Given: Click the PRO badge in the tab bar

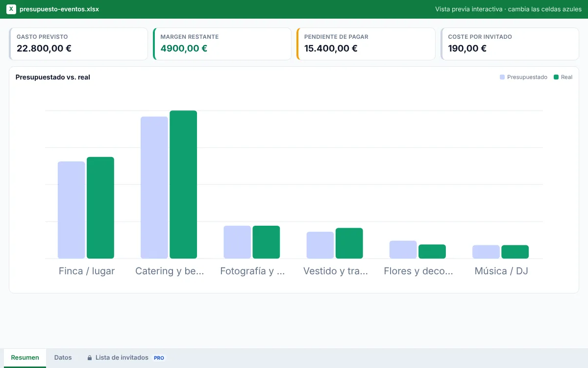Looking at the screenshot, I should (x=159, y=358).
